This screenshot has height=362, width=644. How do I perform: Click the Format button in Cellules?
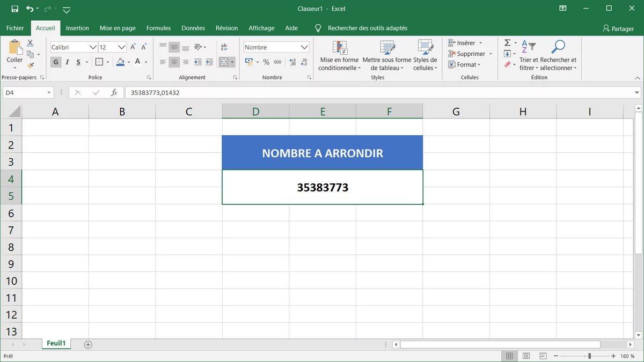(465, 64)
